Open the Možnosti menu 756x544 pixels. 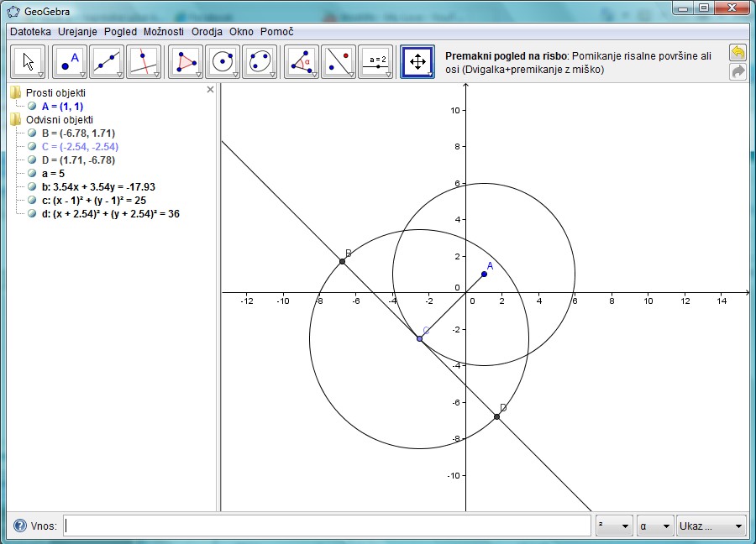tap(163, 31)
